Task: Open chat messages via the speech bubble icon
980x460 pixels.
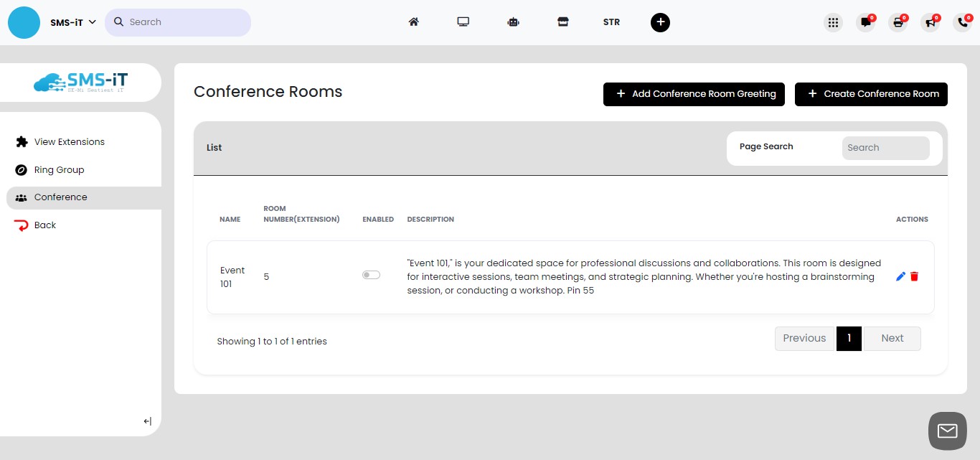Action: tap(865, 22)
